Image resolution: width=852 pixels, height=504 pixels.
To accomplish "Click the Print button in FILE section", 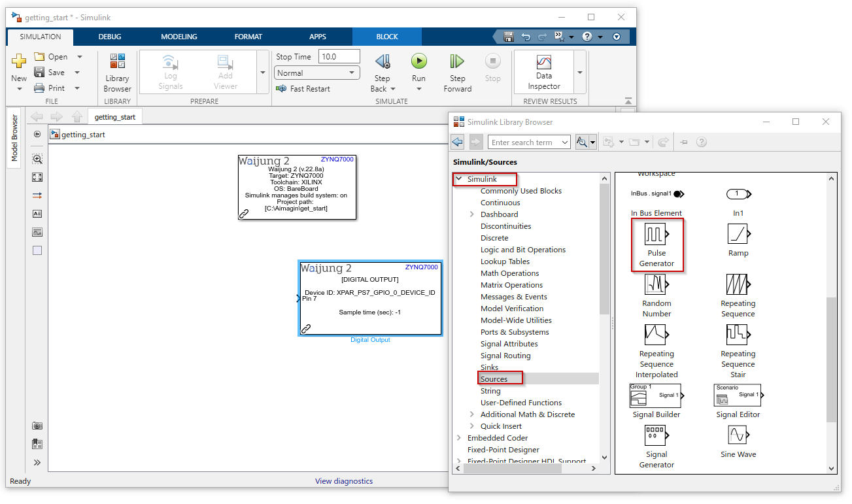I will (50, 88).
